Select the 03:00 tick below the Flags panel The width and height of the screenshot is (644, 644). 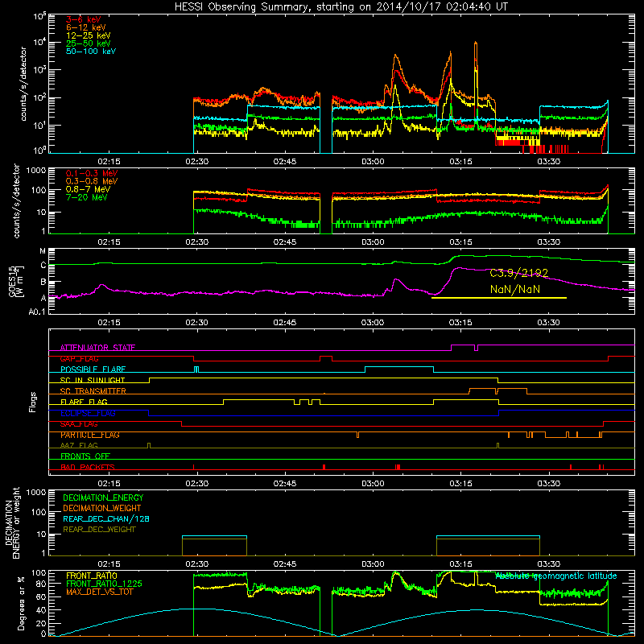click(373, 484)
